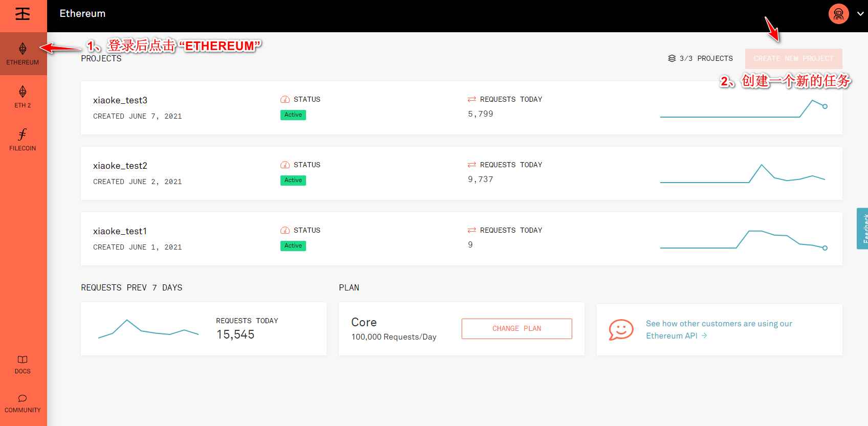This screenshot has height=426, width=868.
Task: Open the Filecoin sidebar section
Action: coord(23,140)
